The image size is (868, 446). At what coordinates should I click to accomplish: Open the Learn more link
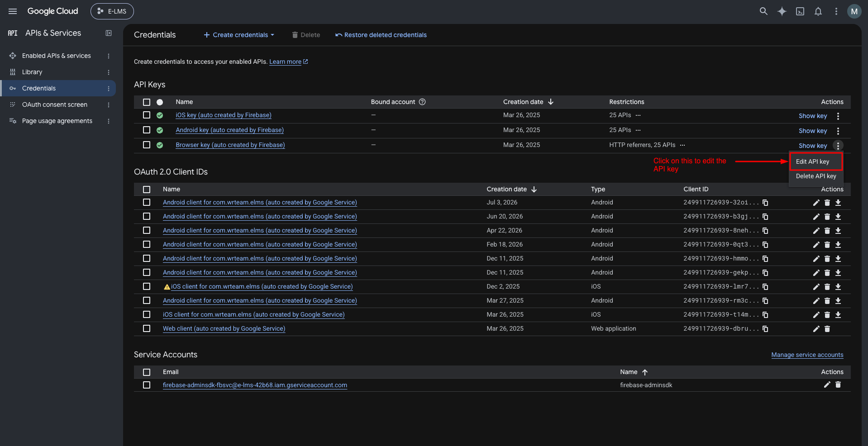(288, 62)
